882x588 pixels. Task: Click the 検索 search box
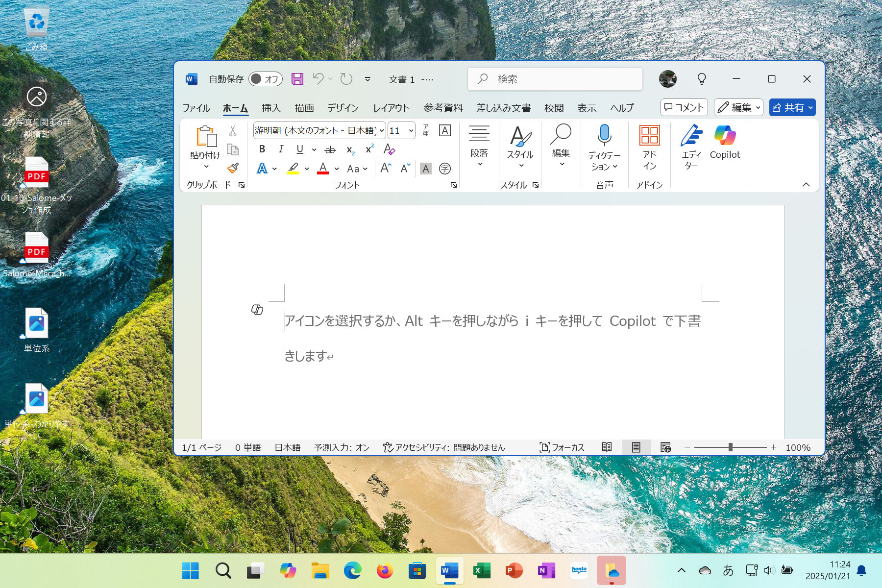(555, 79)
